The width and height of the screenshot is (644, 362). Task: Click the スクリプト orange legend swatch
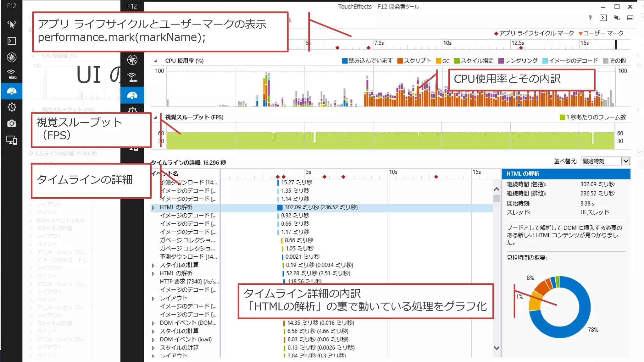(400, 61)
